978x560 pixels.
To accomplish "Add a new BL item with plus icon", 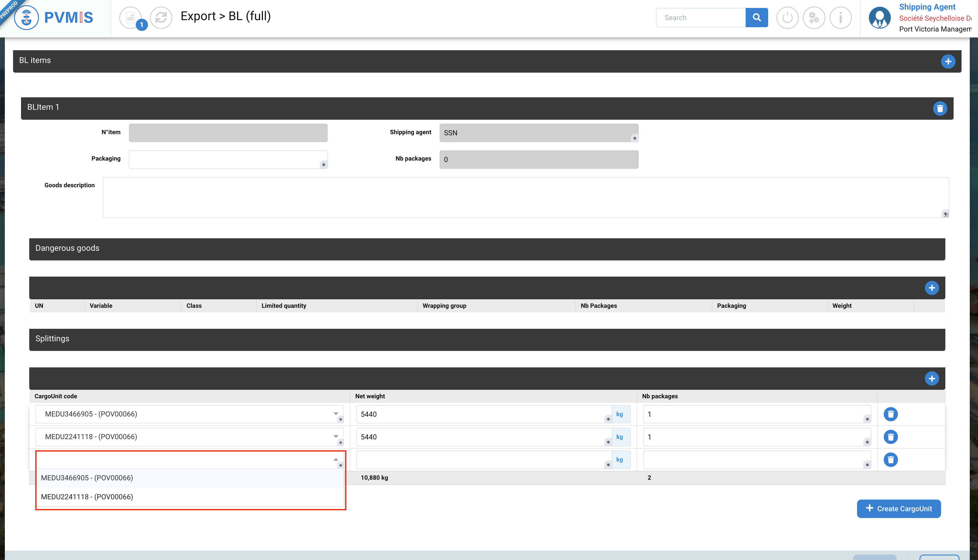I will click(x=948, y=62).
